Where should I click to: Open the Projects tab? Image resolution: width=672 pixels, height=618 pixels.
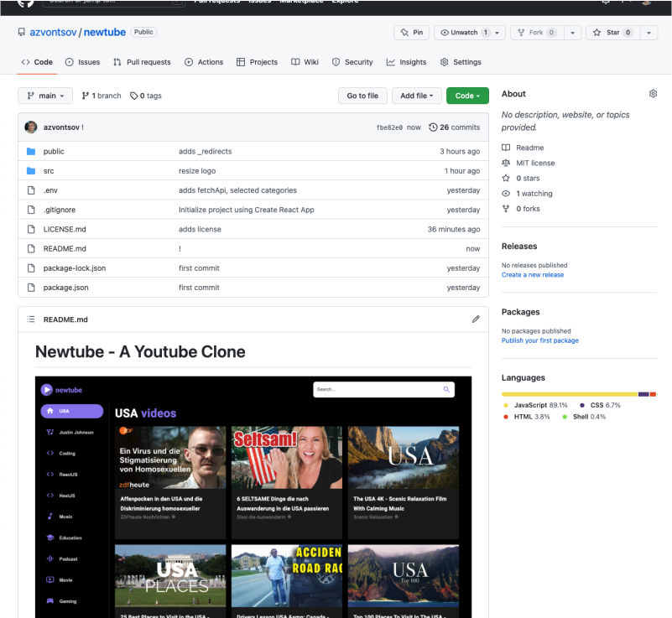[x=258, y=62]
